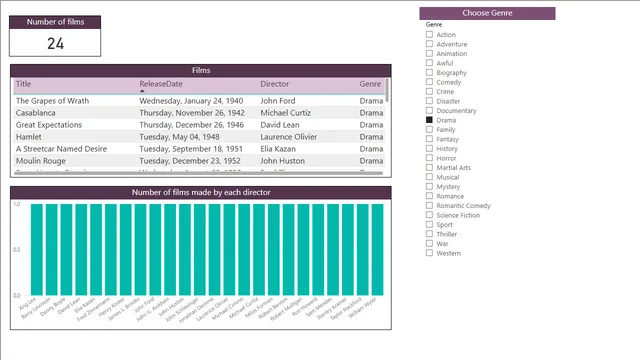Click the Number of films card value 24
The width and height of the screenshot is (640, 360).
coord(56,43)
